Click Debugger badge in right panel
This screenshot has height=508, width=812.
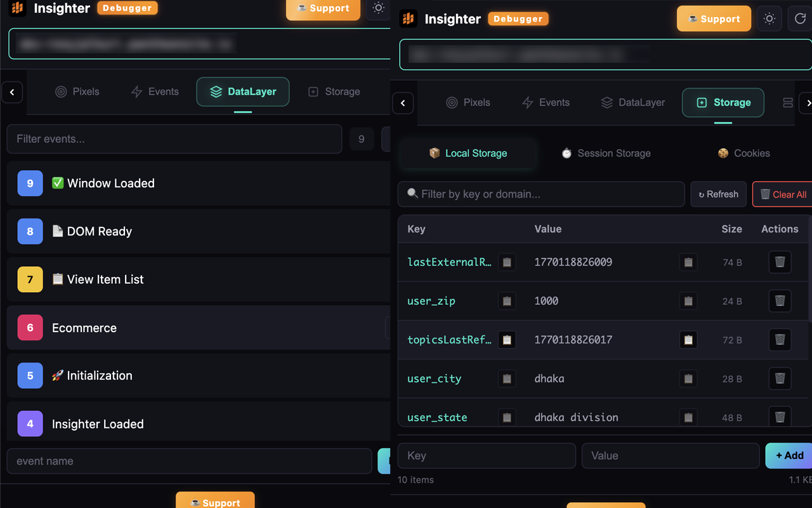518,19
